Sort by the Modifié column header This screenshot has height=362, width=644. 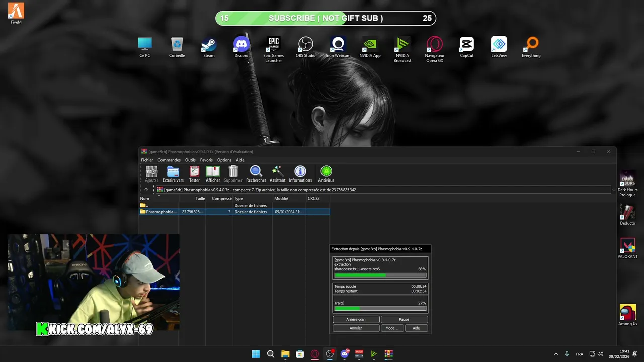pos(289,198)
